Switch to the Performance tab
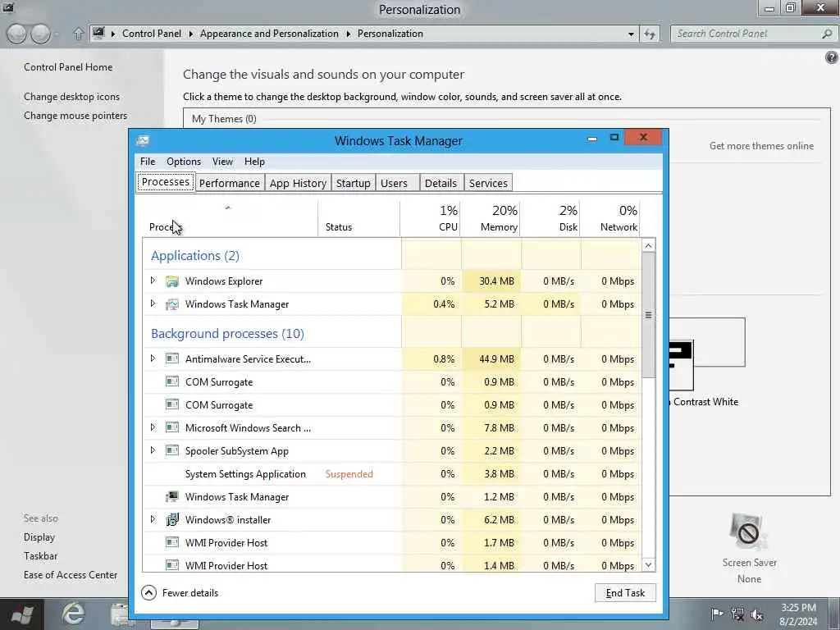This screenshot has height=630, width=840. (230, 183)
